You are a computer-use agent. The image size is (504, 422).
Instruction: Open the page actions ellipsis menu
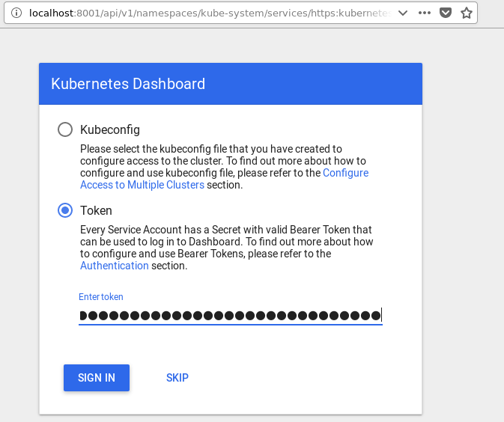tap(425, 13)
